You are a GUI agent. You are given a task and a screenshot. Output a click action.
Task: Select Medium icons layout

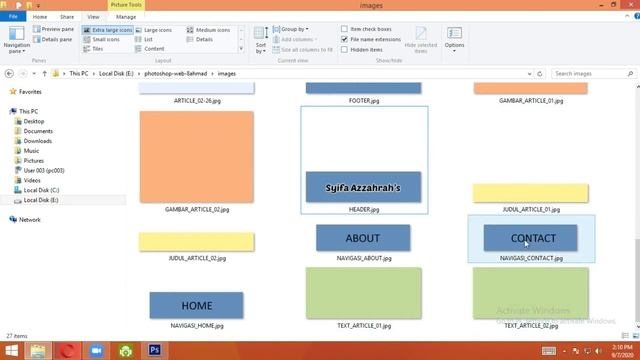coord(209,30)
